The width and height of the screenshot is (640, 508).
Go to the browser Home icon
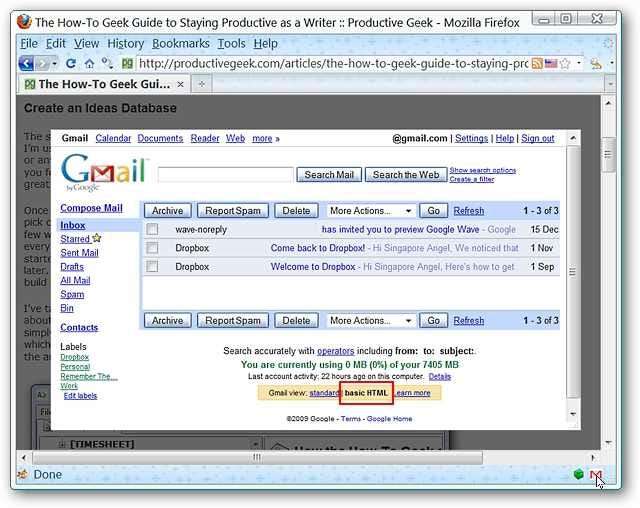[x=89, y=63]
